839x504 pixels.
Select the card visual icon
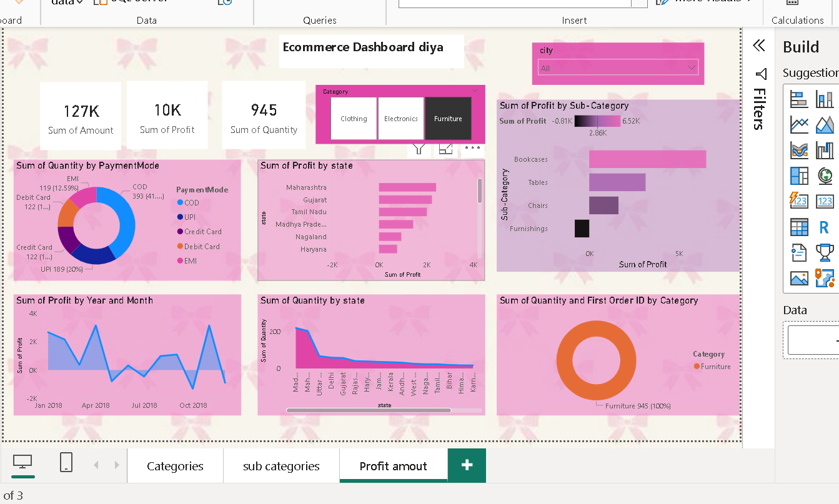825,200
